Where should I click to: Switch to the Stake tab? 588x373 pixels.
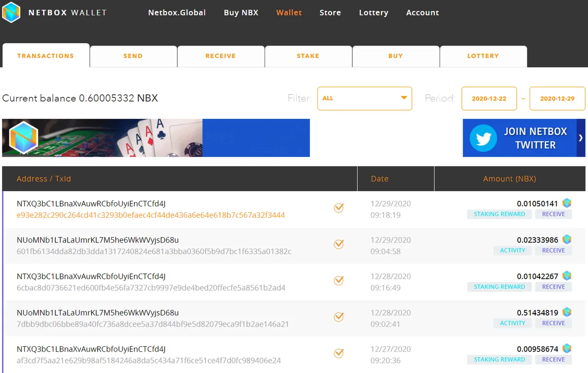tap(308, 56)
